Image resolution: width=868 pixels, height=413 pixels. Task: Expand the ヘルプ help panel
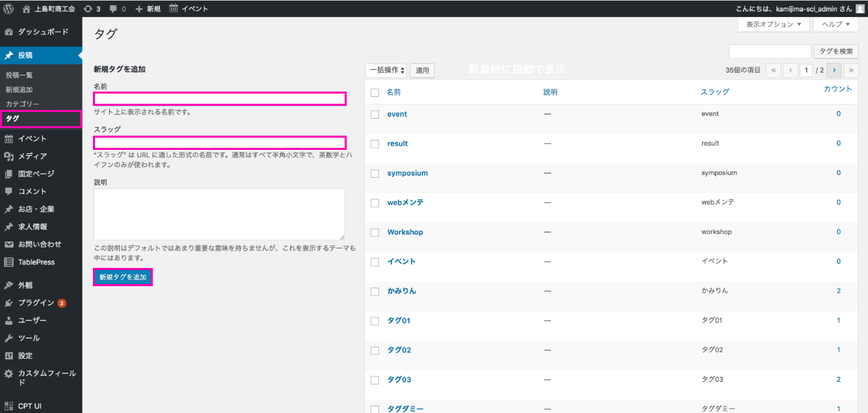835,24
